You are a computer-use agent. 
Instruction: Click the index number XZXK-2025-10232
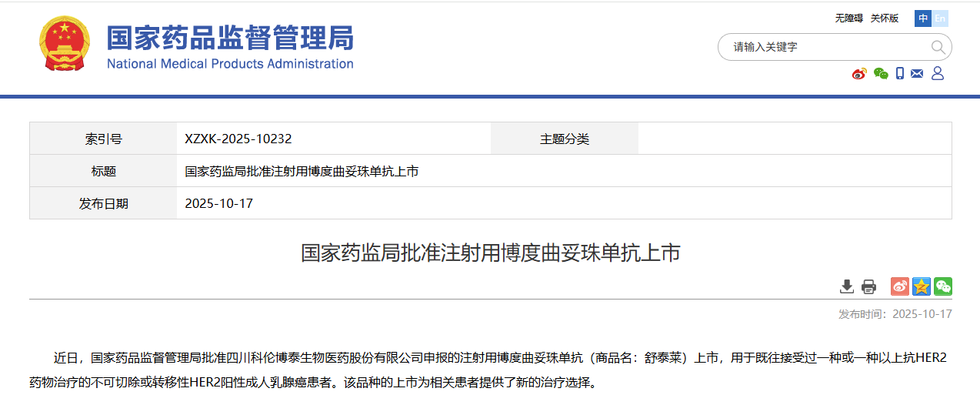pyautogui.click(x=238, y=139)
